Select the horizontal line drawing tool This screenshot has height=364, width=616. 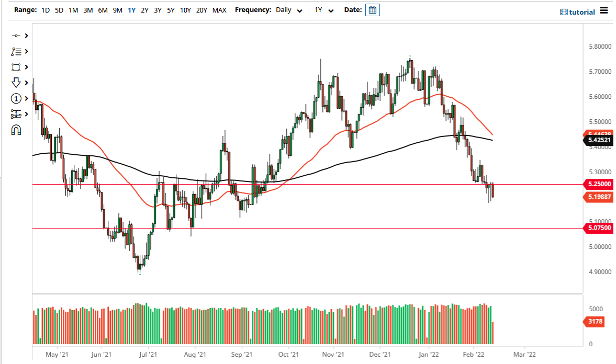(16, 36)
